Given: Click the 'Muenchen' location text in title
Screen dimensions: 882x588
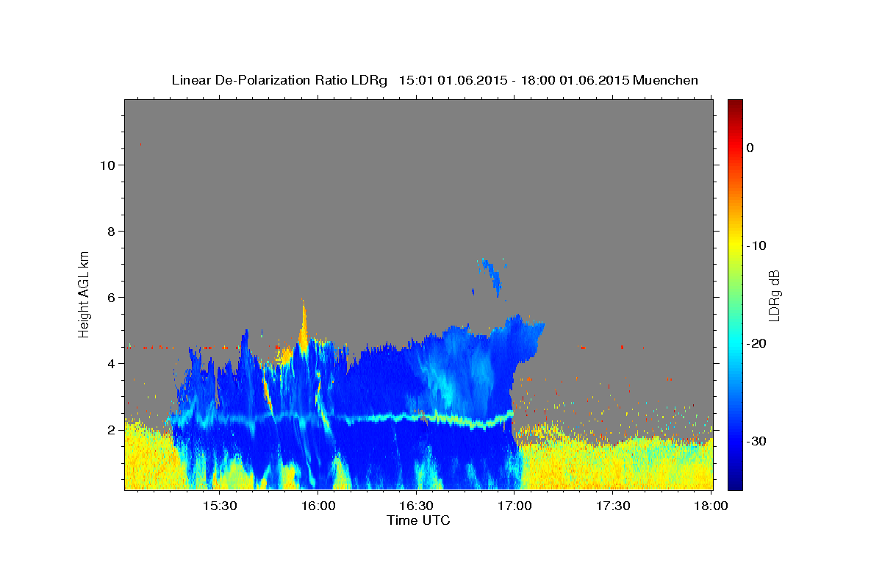Looking at the screenshot, I should [x=665, y=80].
